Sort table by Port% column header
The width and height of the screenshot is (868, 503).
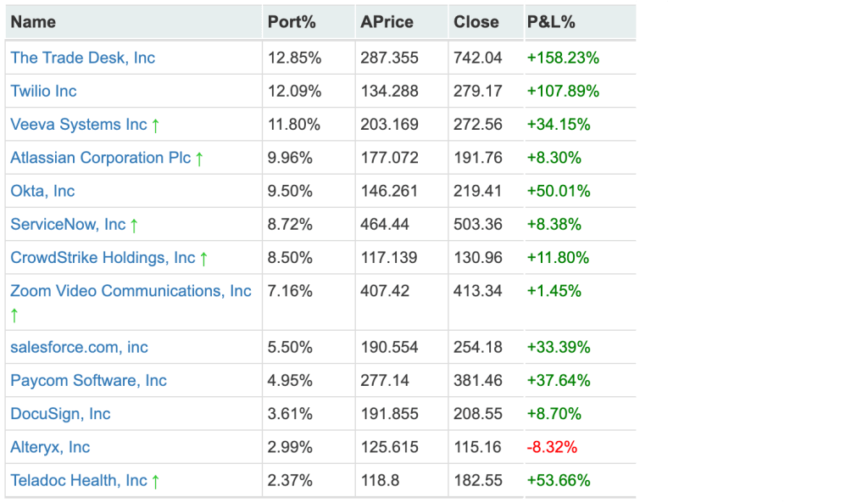291,22
